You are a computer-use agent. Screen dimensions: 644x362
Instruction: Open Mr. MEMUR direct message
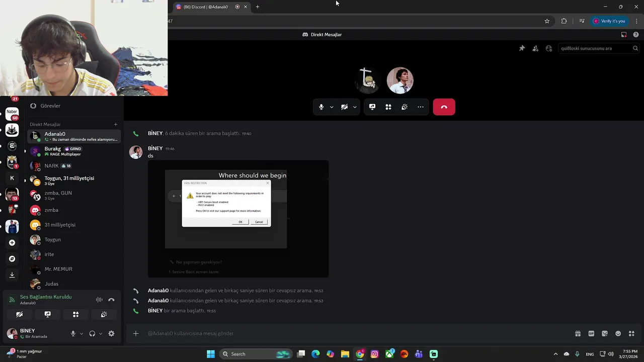point(74,269)
